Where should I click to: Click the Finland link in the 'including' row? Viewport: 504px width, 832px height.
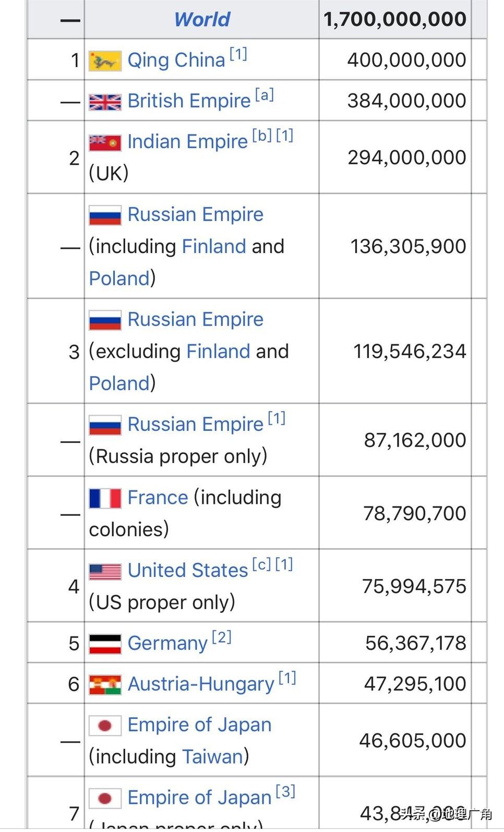tap(214, 246)
